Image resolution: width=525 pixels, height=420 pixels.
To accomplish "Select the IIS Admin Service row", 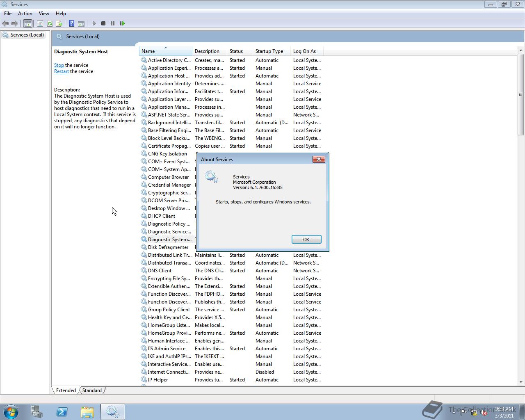I will click(x=232, y=349).
